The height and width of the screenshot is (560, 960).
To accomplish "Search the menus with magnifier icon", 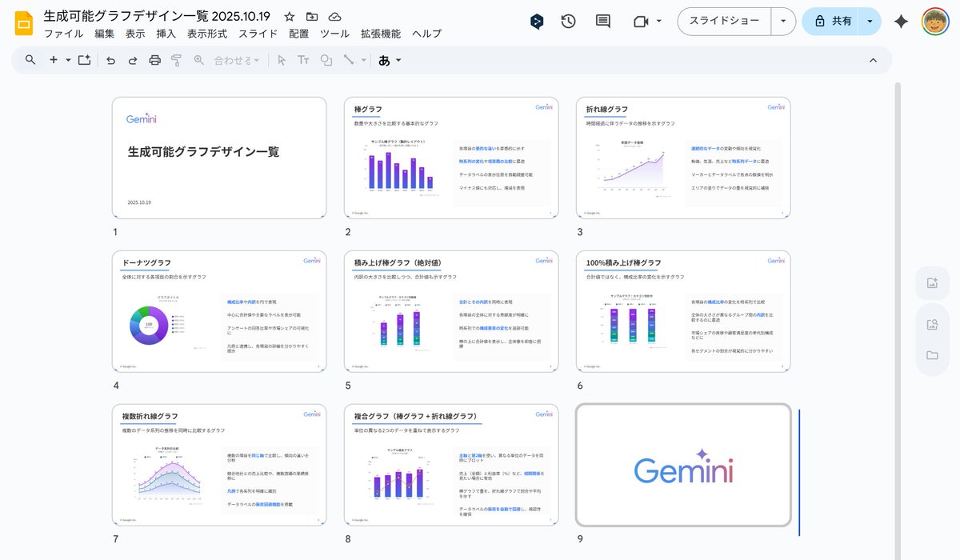I will click(x=30, y=60).
